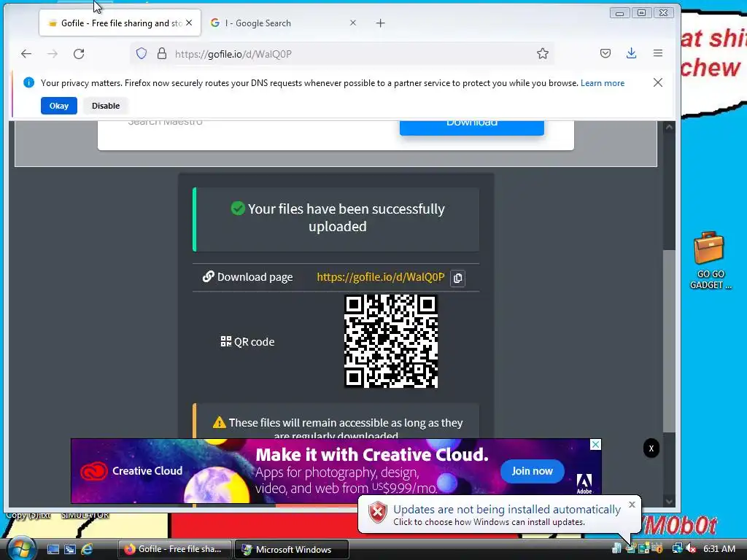The image size is (747, 560).
Task: Open a new tab with plus
Action: 380,23
